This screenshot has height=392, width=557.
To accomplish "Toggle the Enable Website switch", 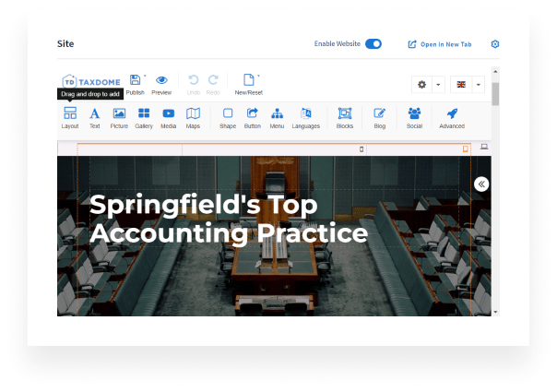I will (373, 44).
